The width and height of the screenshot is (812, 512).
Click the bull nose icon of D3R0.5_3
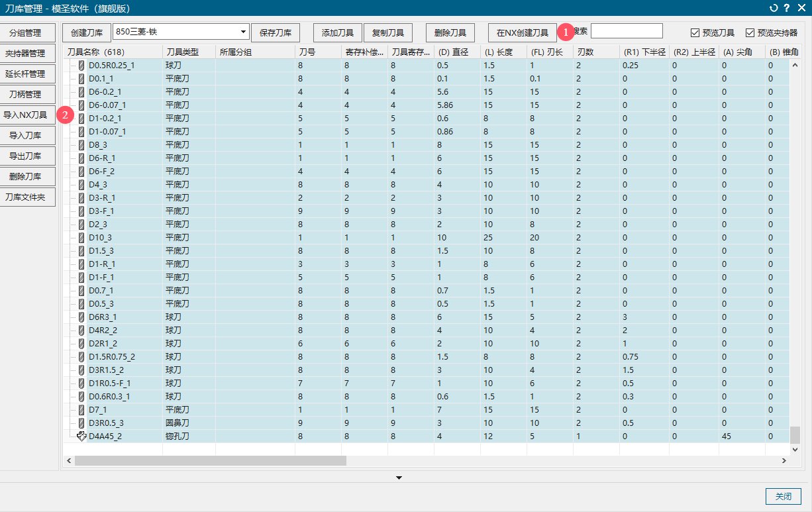point(81,423)
